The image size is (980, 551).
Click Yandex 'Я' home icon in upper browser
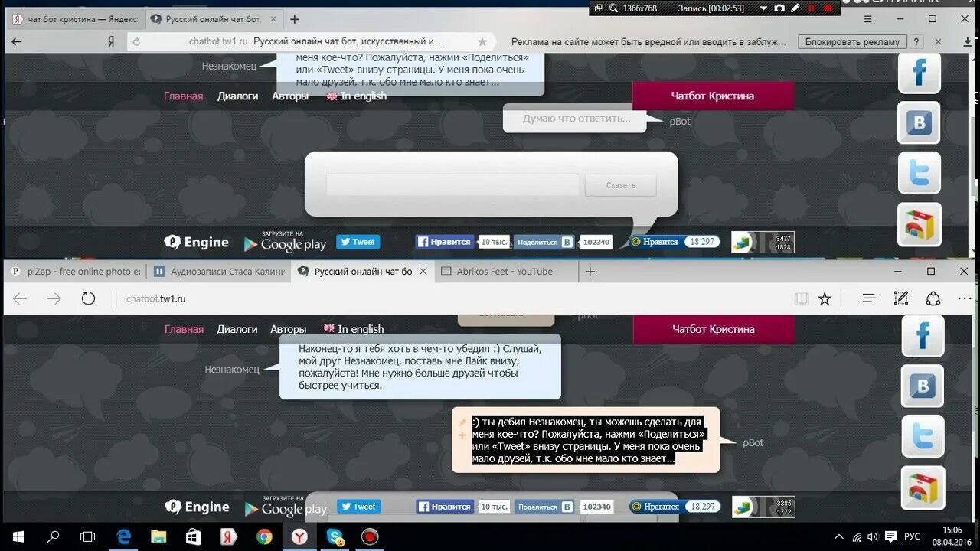[x=111, y=42]
